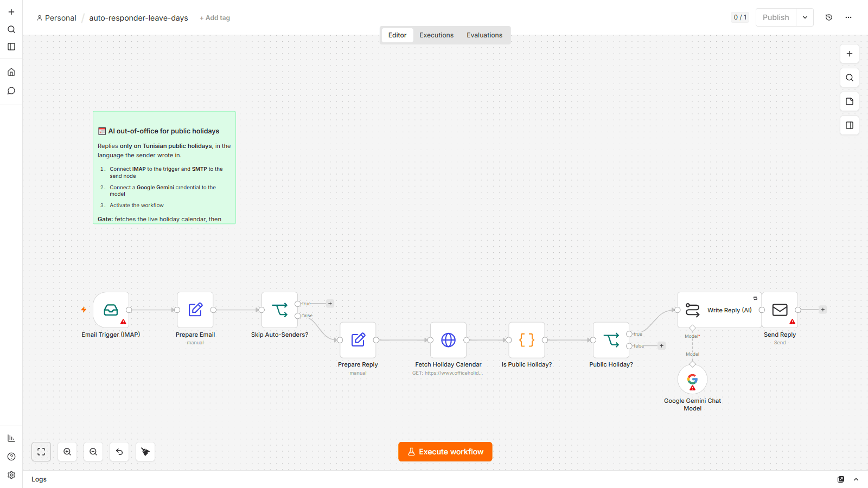Image resolution: width=868 pixels, height=488 pixels.
Task: Open Settings from the left sidebar
Action: coord(11,475)
